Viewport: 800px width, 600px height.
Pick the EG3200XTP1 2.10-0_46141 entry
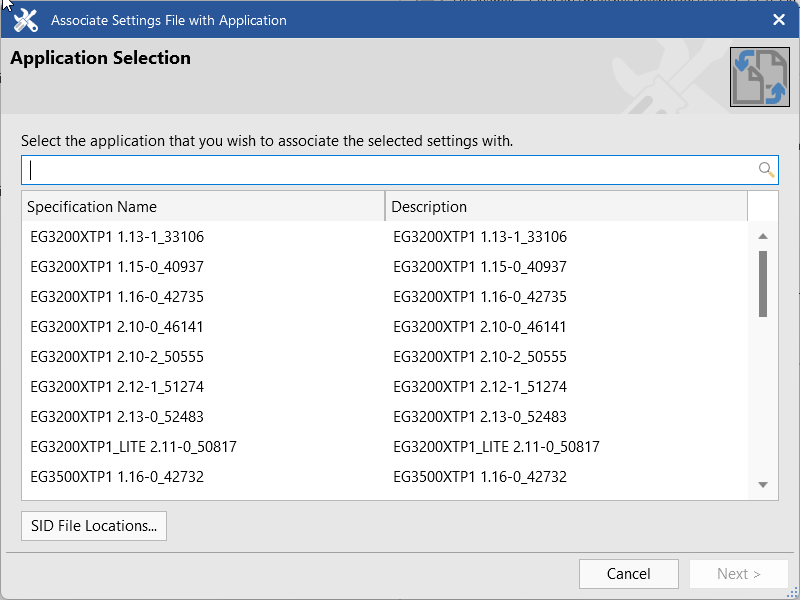[118, 327]
